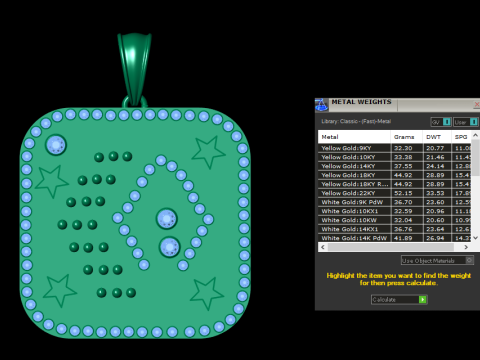Sort by the SPG column header
The height and width of the screenshot is (360, 480).
461,137
